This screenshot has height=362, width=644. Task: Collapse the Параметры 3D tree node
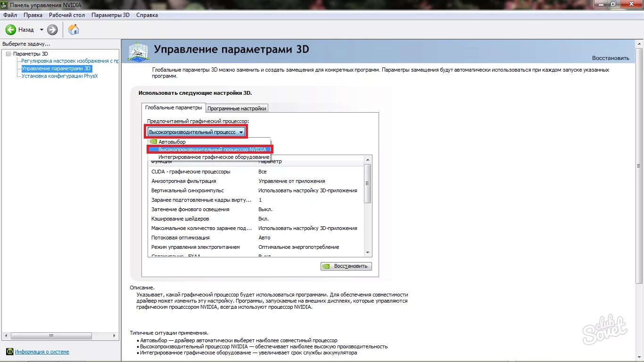8,54
